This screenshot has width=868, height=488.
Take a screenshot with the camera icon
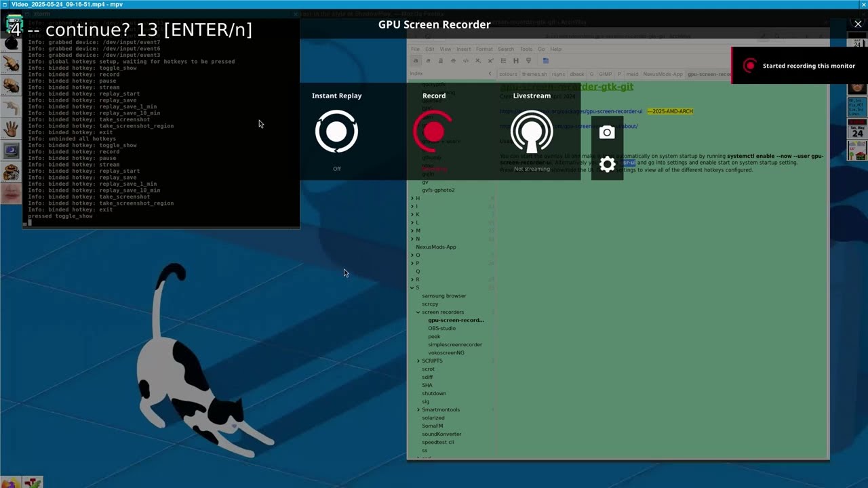click(607, 132)
